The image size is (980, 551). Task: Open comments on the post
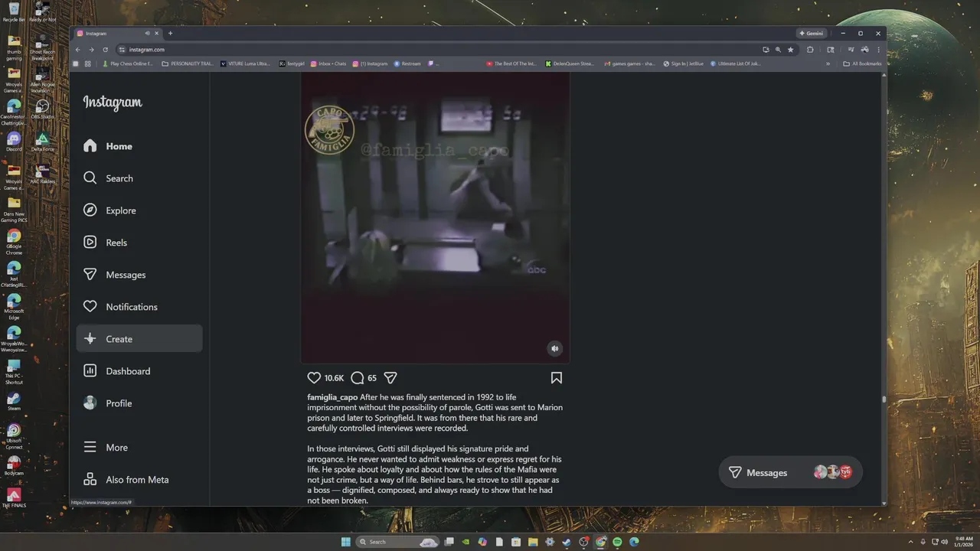click(358, 378)
